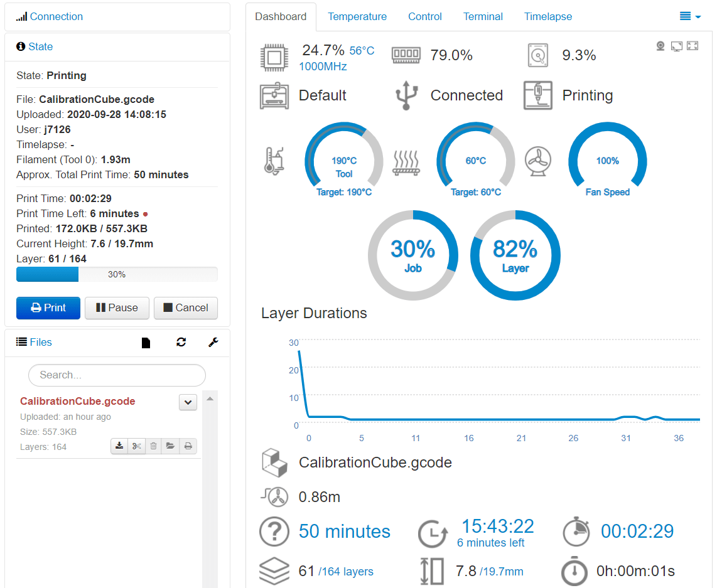Click the file Search field
Screen dimensions: 722x588
point(117,375)
